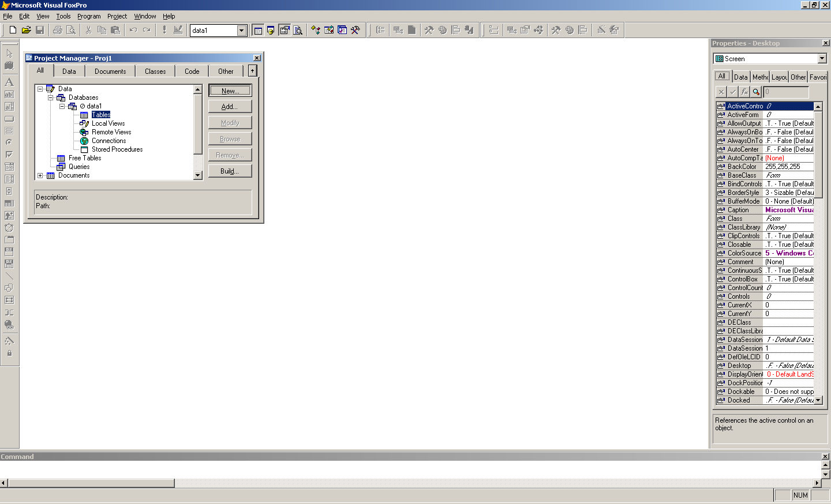Click the New file toolbar icon

[13, 30]
